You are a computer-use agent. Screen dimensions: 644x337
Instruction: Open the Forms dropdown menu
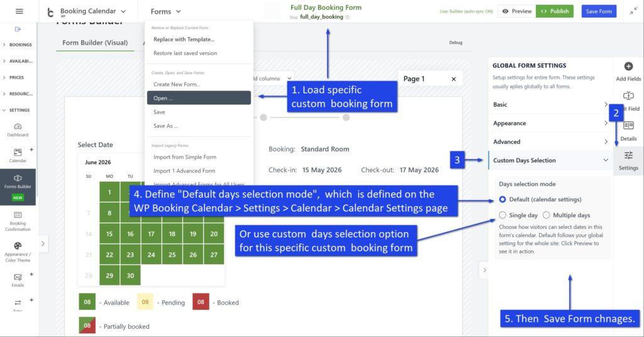tap(165, 11)
